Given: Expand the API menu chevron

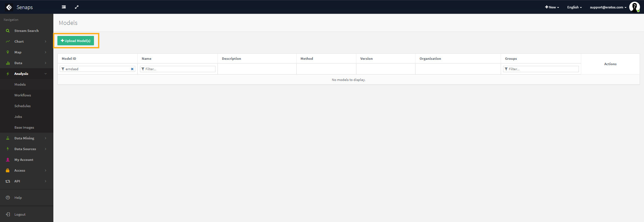Looking at the screenshot, I should coord(46,181).
